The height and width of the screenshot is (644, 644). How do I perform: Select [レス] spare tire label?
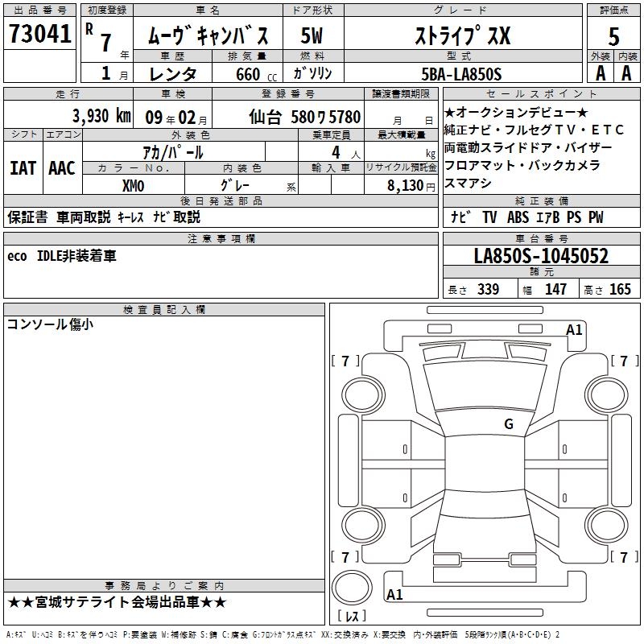click(352, 616)
